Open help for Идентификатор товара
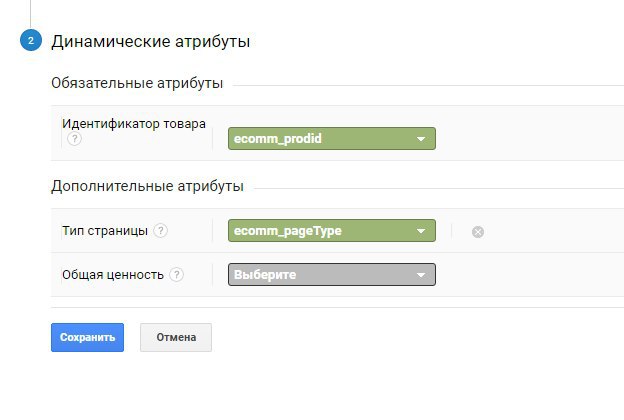The width and height of the screenshot is (624, 420). pos(73,140)
